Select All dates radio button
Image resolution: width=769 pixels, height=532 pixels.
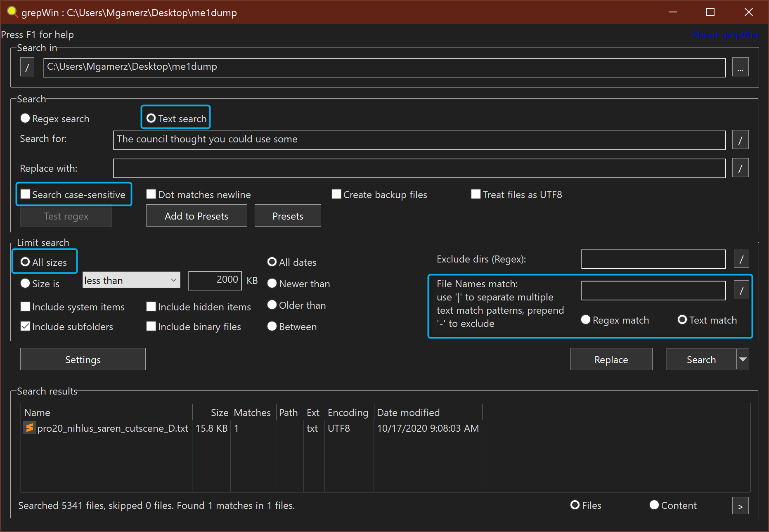coord(272,262)
